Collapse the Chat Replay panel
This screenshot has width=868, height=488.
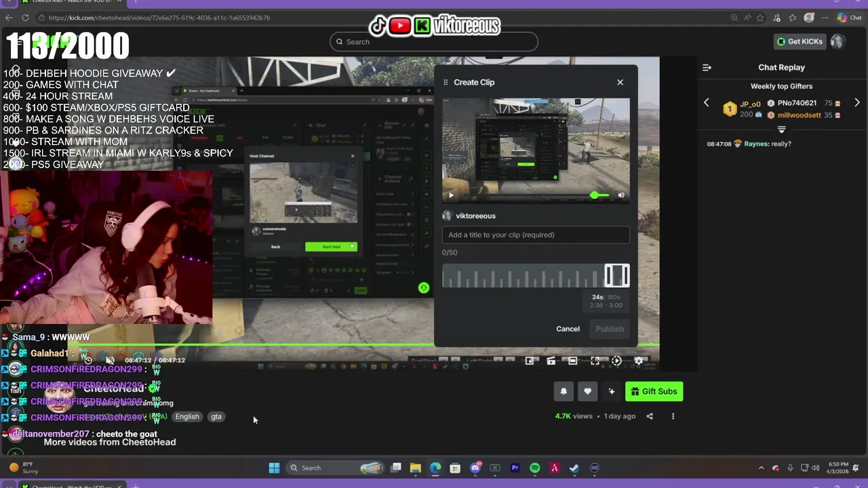tap(707, 67)
